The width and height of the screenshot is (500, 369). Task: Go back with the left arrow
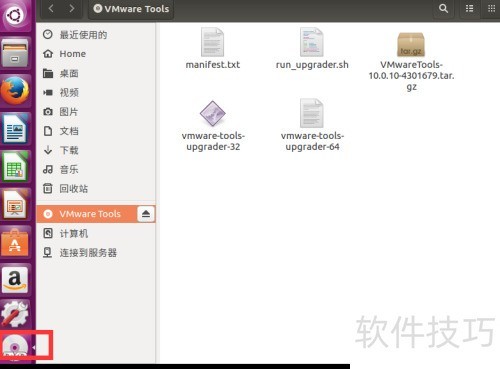[51, 8]
